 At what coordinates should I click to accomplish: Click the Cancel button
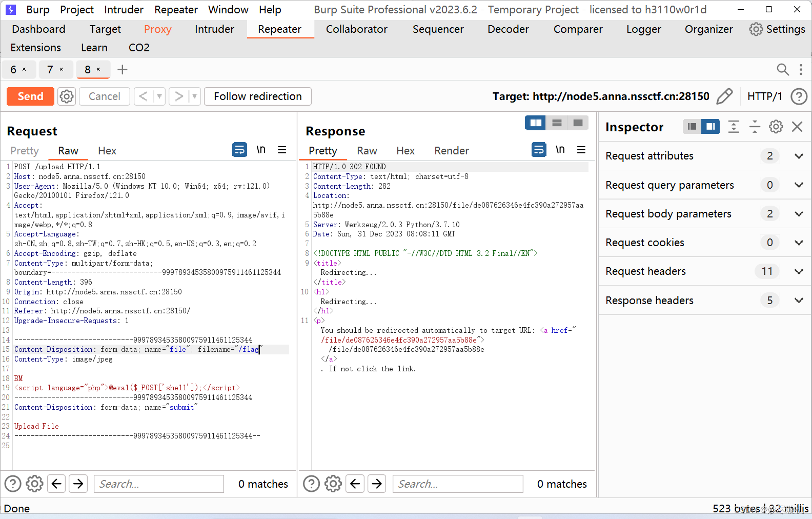[104, 96]
